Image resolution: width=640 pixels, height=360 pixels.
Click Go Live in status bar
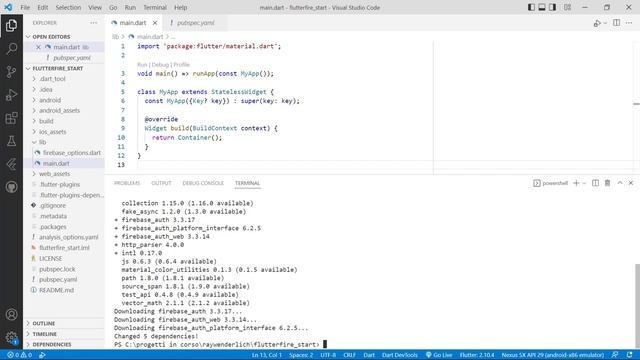439,355
